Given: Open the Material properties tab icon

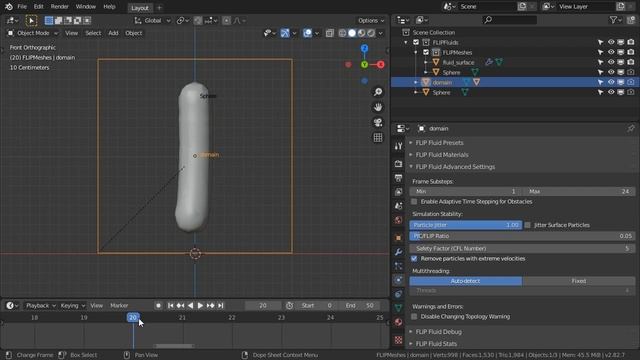Looking at the screenshot, I should click(x=398, y=322).
